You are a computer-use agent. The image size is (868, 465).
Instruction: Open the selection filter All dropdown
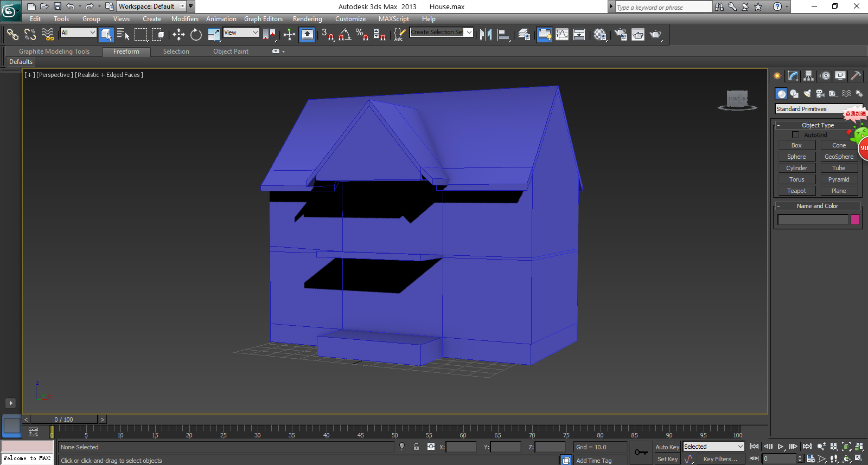tap(78, 33)
